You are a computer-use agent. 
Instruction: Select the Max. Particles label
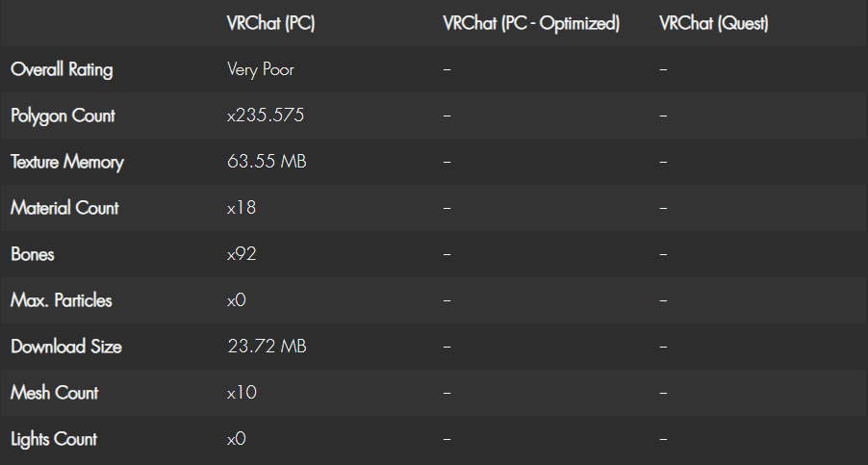coord(62,300)
